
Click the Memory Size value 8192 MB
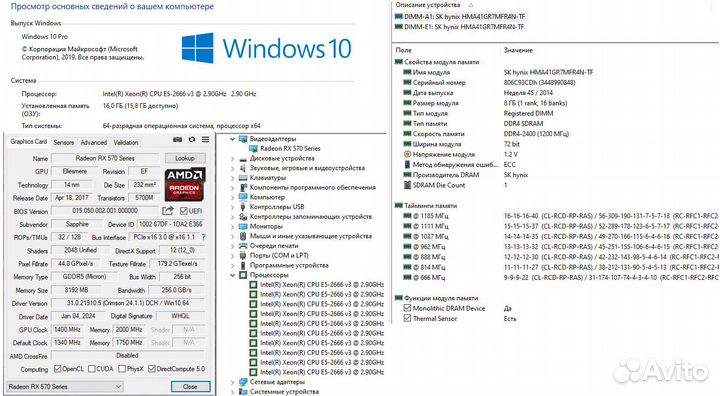tap(76, 290)
